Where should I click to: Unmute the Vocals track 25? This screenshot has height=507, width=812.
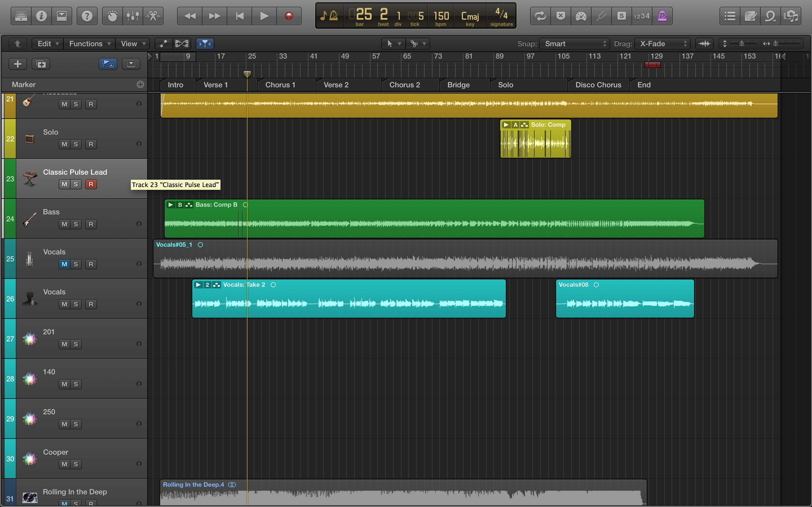pyautogui.click(x=64, y=264)
